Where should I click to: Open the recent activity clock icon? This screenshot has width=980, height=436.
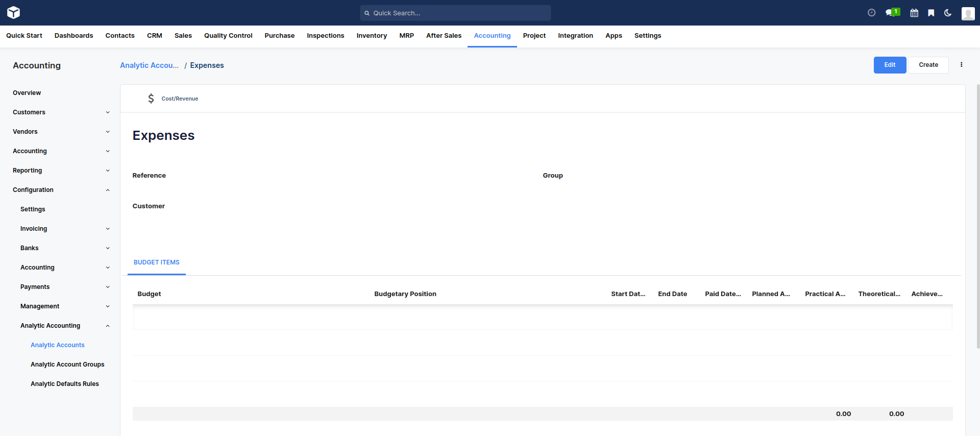tap(871, 13)
